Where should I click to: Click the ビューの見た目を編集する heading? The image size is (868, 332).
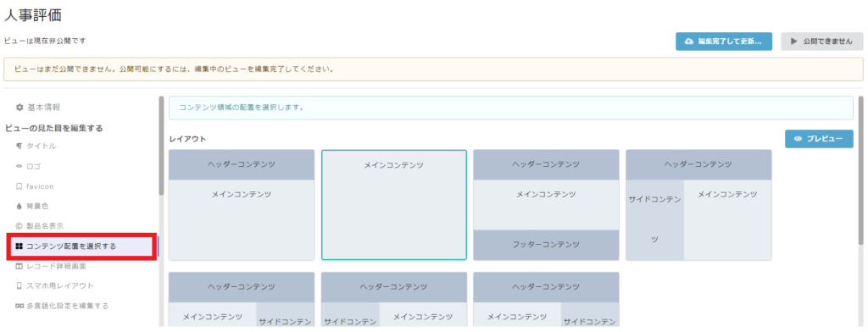click(x=54, y=128)
